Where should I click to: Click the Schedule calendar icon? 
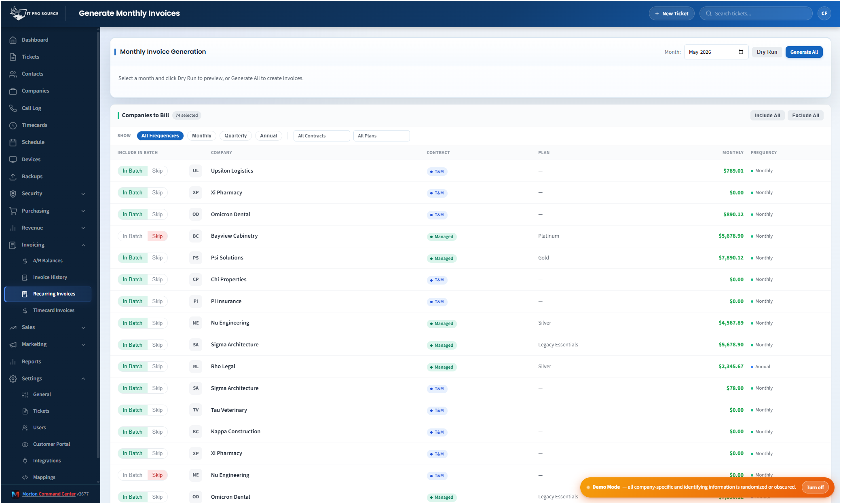pyautogui.click(x=13, y=142)
